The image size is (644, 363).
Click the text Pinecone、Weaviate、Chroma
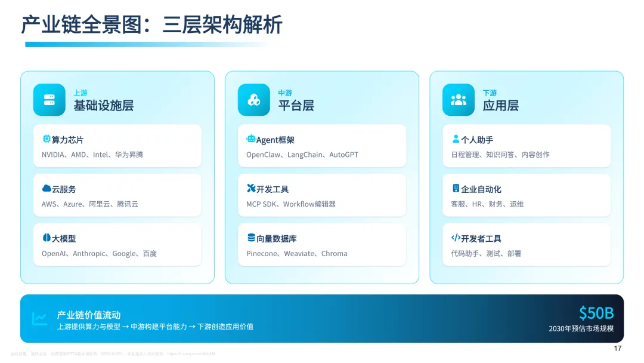click(x=297, y=254)
